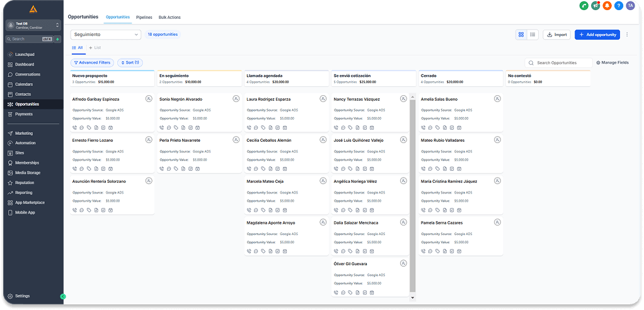Click the green quick-action bolt beside sidebar search
Screen dimensions: 644x310
tap(58, 39)
